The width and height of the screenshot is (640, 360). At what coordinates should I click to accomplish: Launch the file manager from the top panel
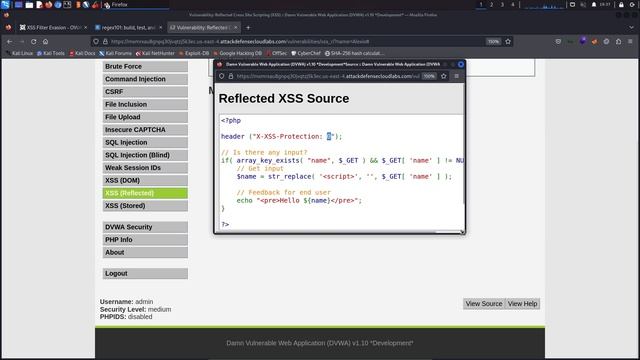(x=29, y=5)
